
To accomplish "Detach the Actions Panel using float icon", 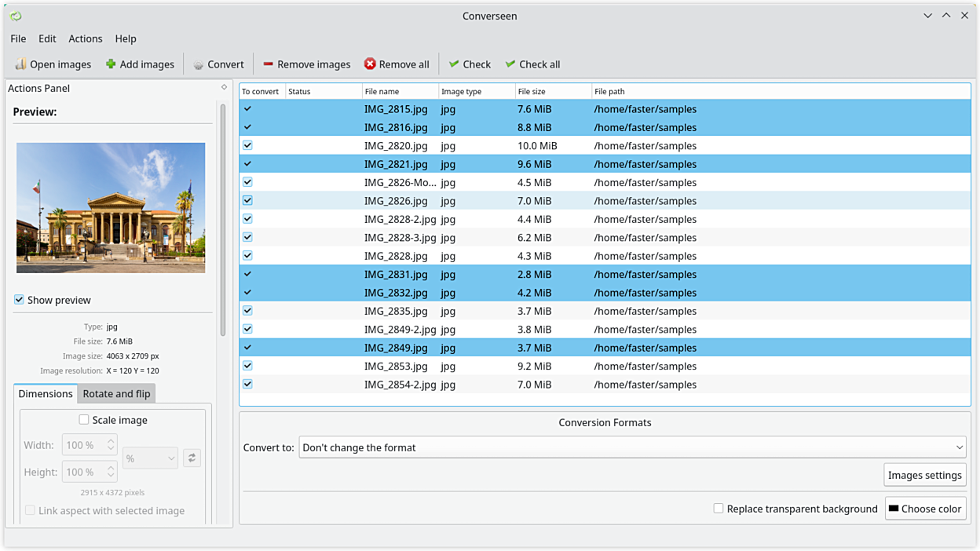I will pyautogui.click(x=224, y=88).
